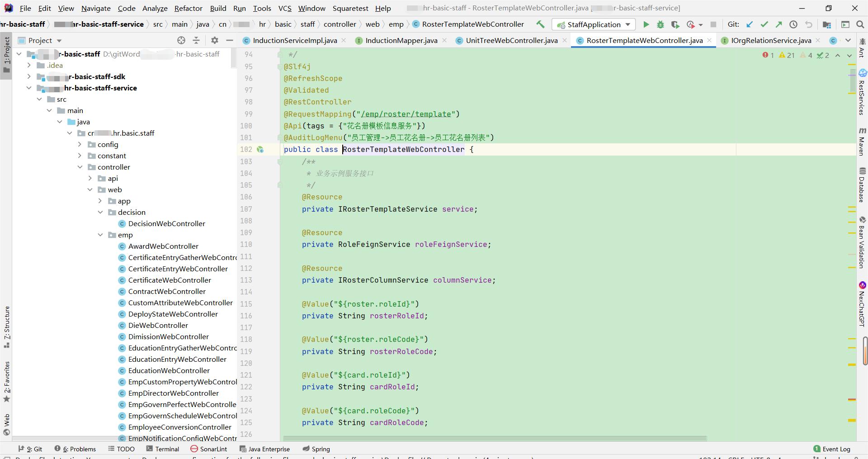868x459 pixels.
Task: Run StaffApplication with green play button
Action: pos(646,24)
